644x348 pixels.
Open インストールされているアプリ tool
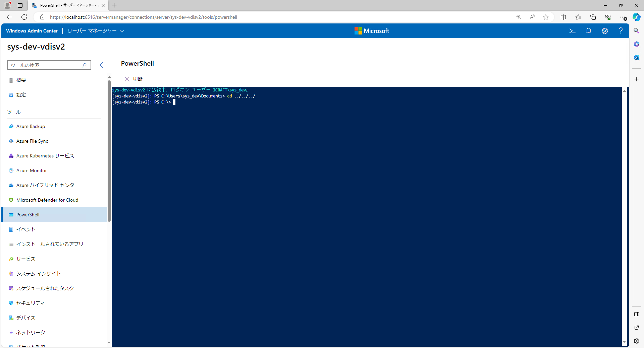tap(54, 244)
